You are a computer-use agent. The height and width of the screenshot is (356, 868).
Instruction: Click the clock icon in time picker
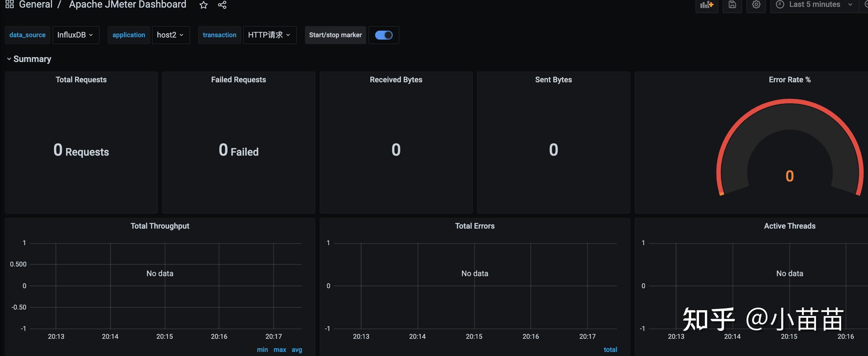[780, 4]
